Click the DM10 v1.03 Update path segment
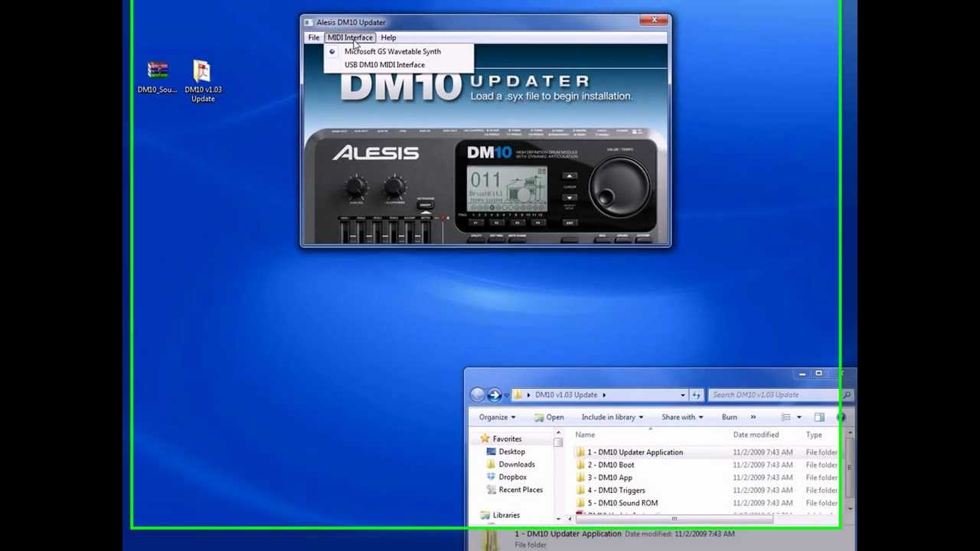The image size is (980, 551). pyautogui.click(x=566, y=395)
